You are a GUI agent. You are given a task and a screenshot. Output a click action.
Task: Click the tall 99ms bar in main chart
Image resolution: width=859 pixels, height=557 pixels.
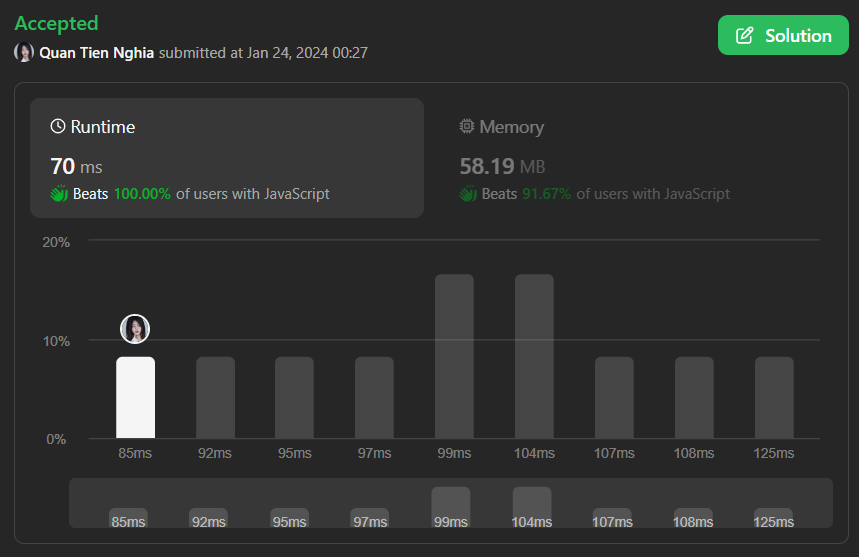click(x=454, y=356)
